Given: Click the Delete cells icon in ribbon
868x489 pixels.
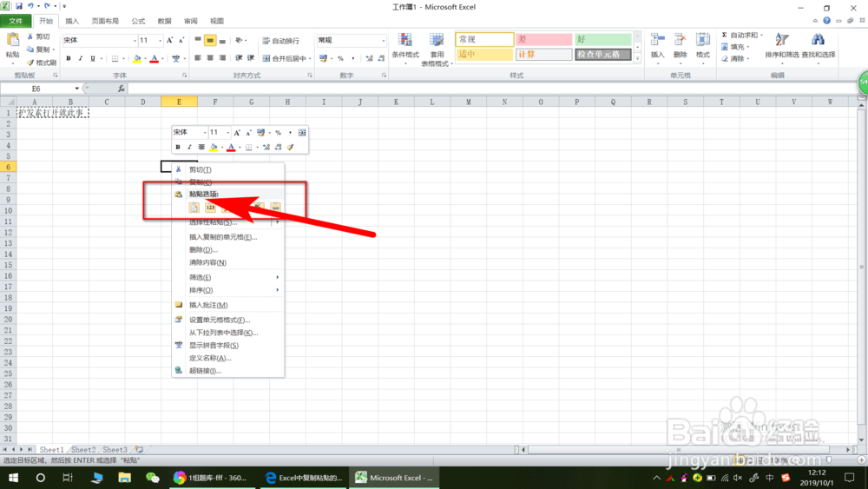Looking at the screenshot, I should pos(680,41).
